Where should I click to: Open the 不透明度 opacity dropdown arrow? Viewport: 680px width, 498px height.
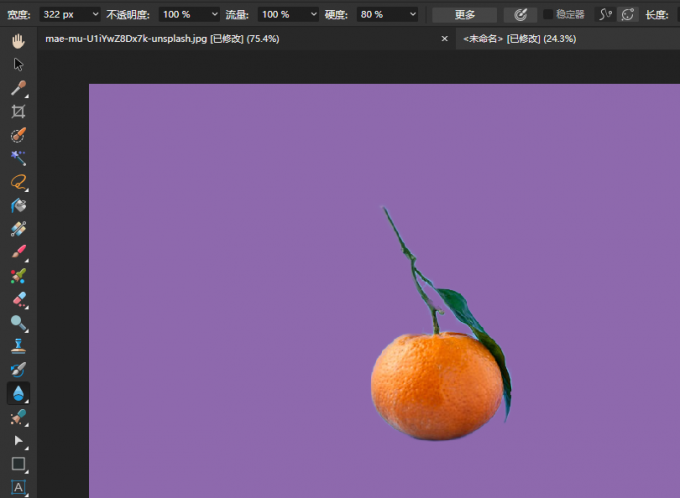pyautogui.click(x=214, y=14)
